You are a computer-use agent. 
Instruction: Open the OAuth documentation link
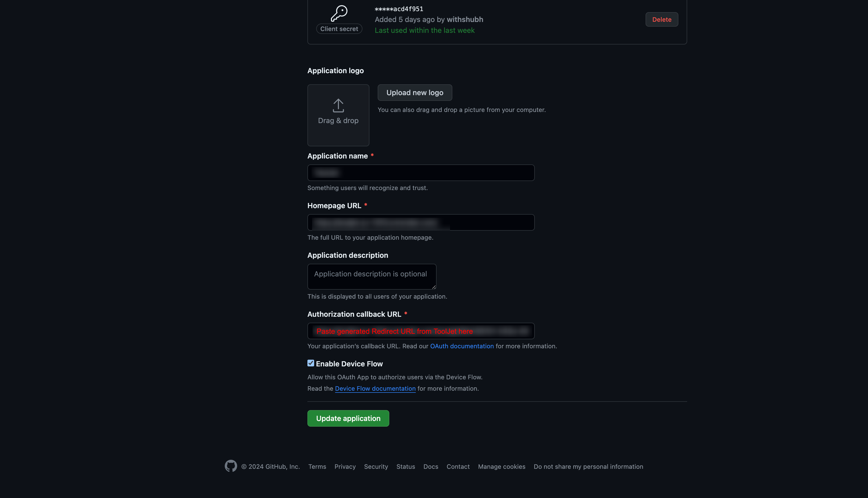click(462, 346)
